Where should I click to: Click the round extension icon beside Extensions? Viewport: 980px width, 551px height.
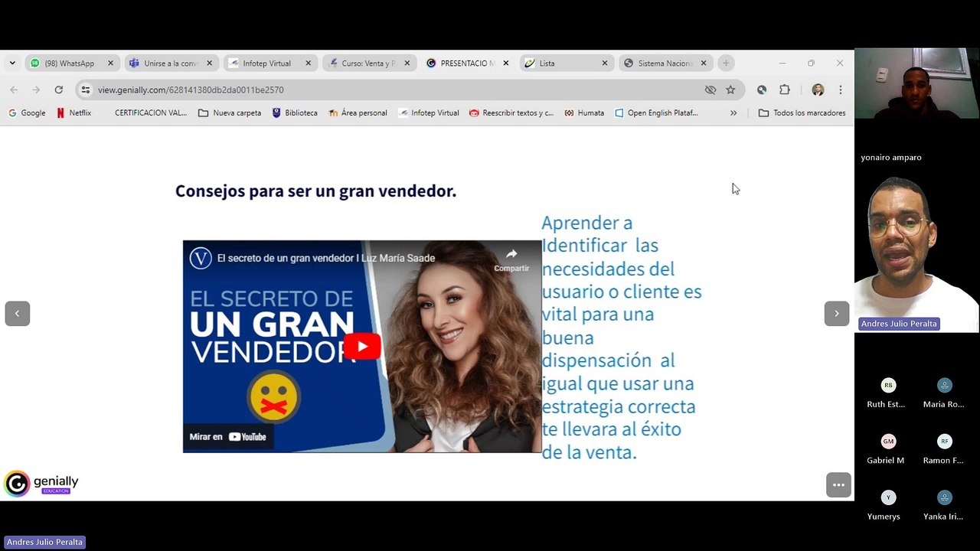[x=761, y=90]
